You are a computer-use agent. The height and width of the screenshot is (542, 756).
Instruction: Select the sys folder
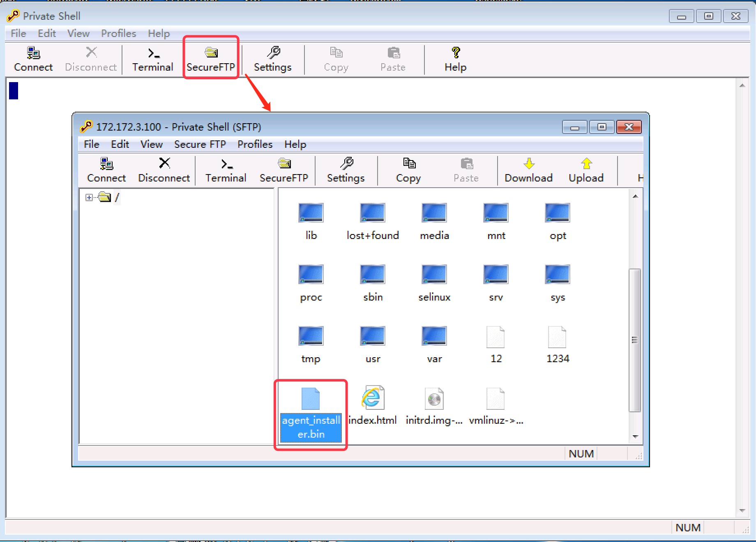click(558, 283)
